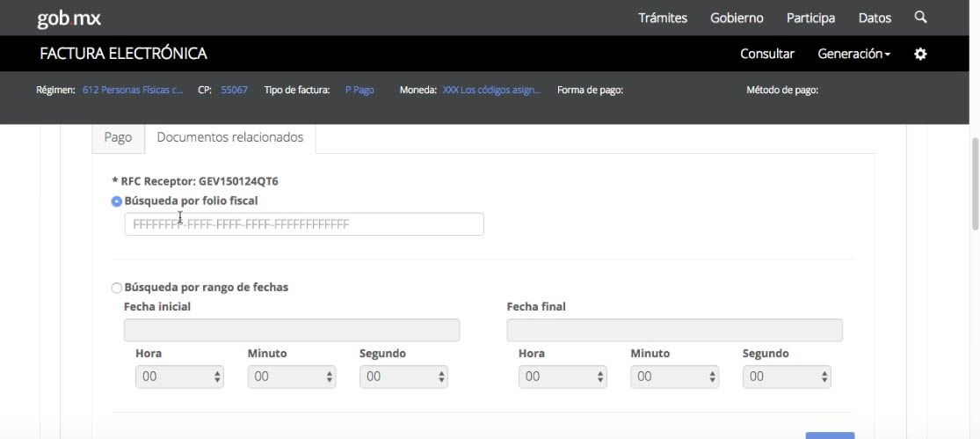Expand the Generación dropdown menu
The image size is (980, 439).
pyautogui.click(x=853, y=55)
